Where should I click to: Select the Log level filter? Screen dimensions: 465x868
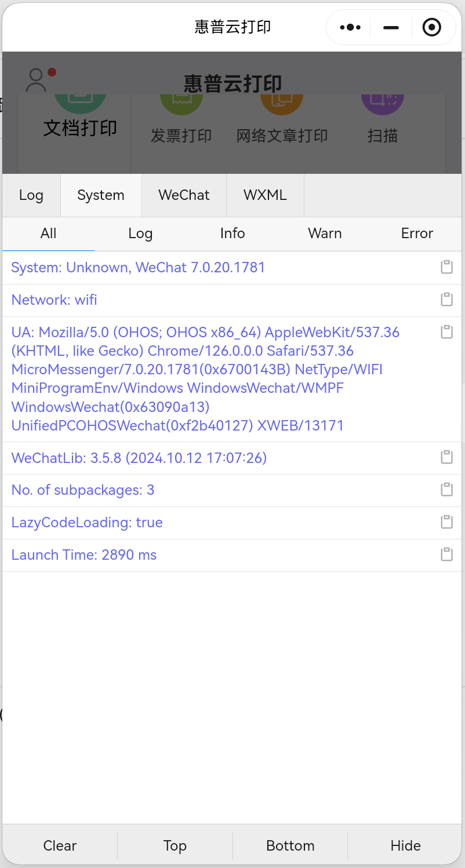click(x=140, y=234)
